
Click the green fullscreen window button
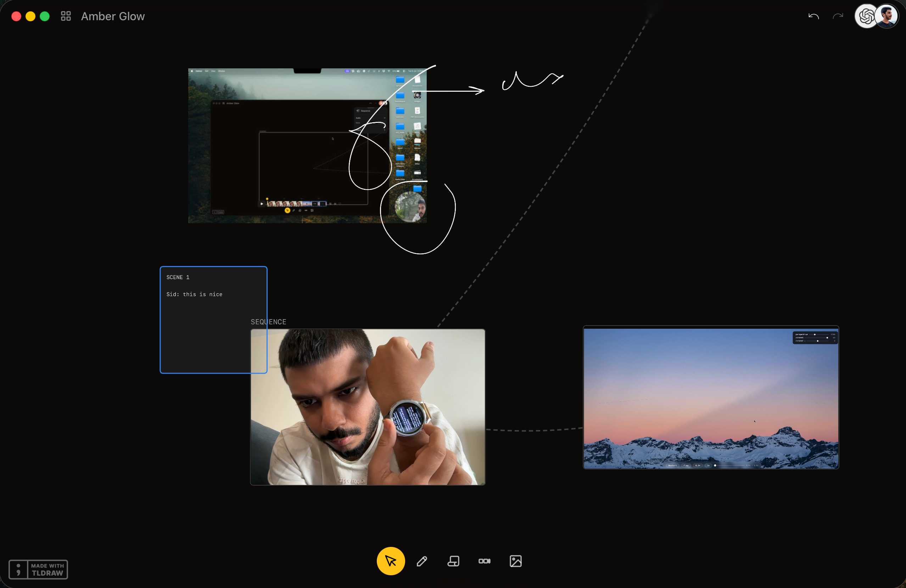[45, 16]
